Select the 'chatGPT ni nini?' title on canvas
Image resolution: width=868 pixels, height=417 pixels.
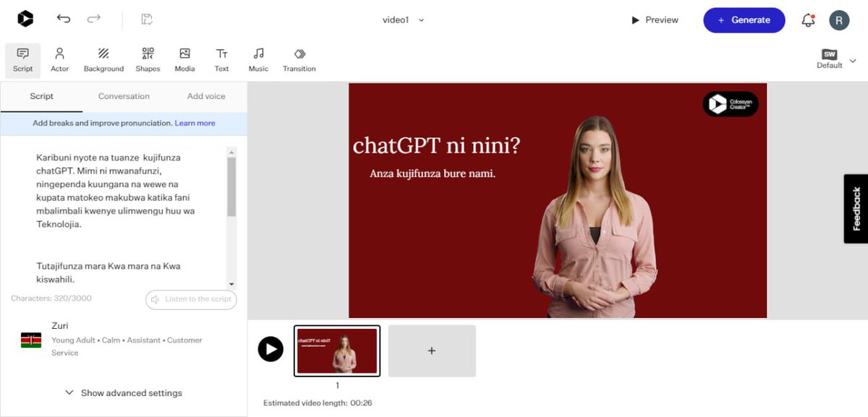[x=436, y=145]
